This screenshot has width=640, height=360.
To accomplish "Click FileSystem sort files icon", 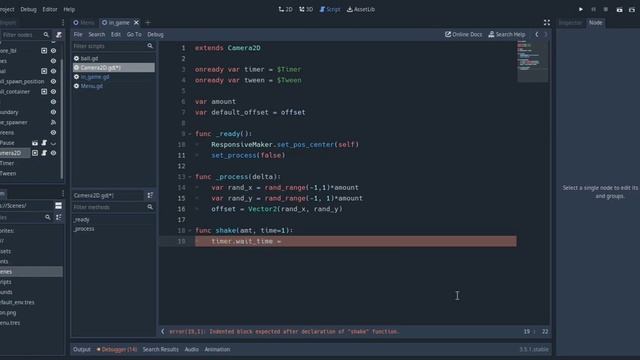I will (59, 218).
